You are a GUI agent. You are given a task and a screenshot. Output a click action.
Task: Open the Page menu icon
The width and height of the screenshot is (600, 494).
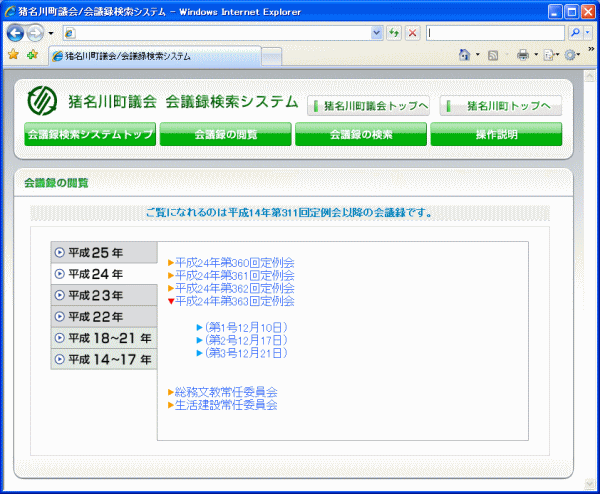tap(551, 55)
